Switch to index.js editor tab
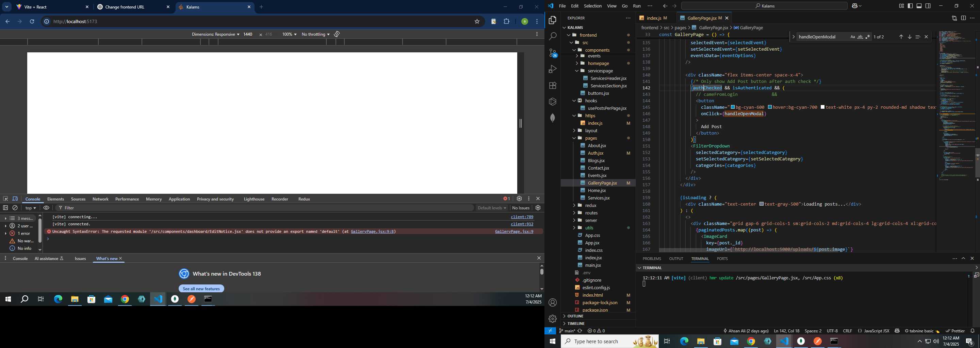 (653, 18)
